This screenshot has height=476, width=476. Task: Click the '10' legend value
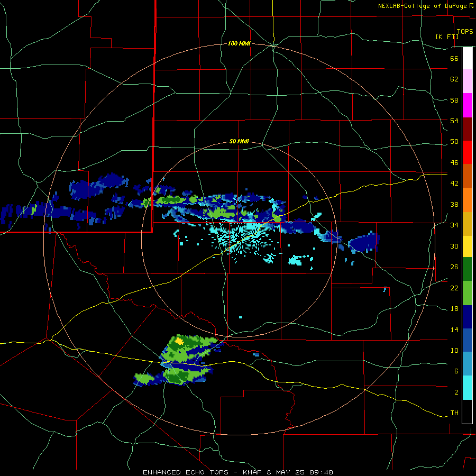click(x=454, y=351)
